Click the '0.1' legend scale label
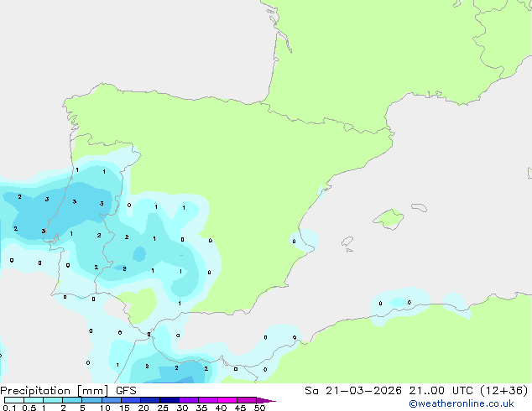The height and width of the screenshot is (411, 532). click(x=9, y=408)
